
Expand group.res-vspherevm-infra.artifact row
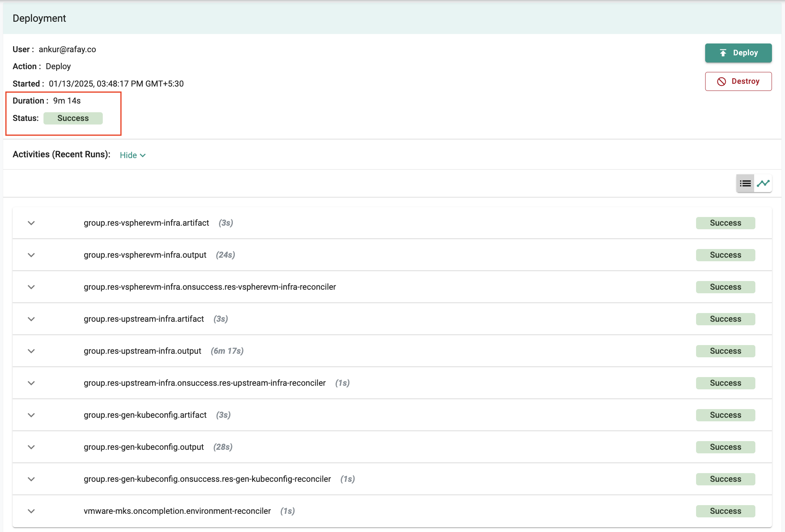(x=31, y=223)
